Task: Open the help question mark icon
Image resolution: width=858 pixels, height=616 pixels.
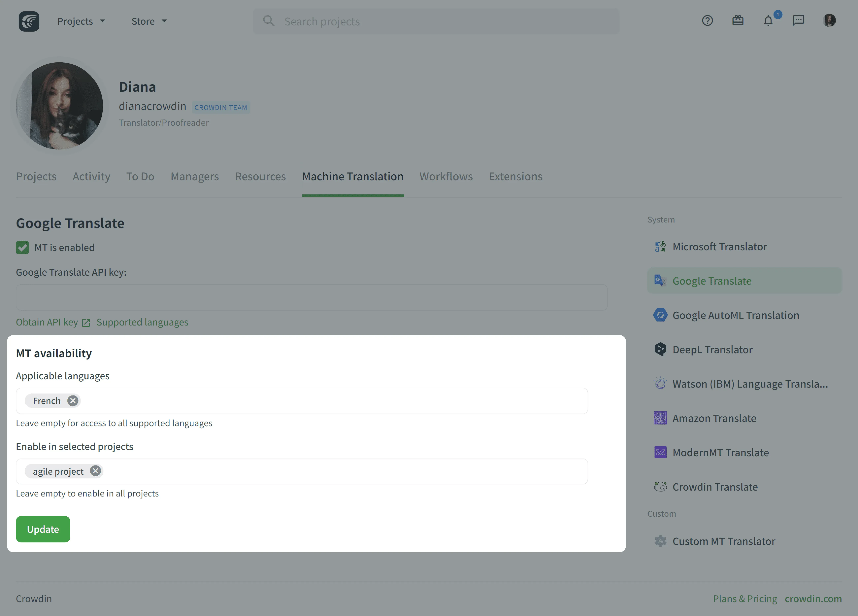Action: [x=707, y=20]
